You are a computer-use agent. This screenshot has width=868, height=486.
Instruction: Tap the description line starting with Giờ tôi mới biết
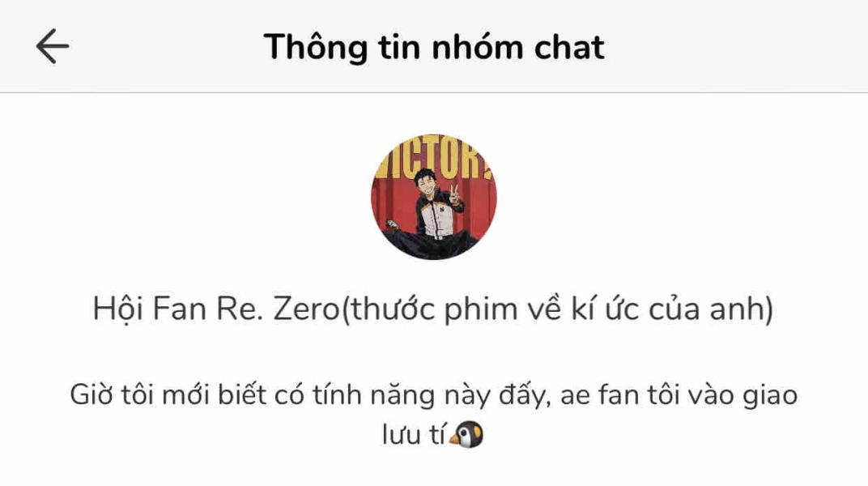(433, 395)
